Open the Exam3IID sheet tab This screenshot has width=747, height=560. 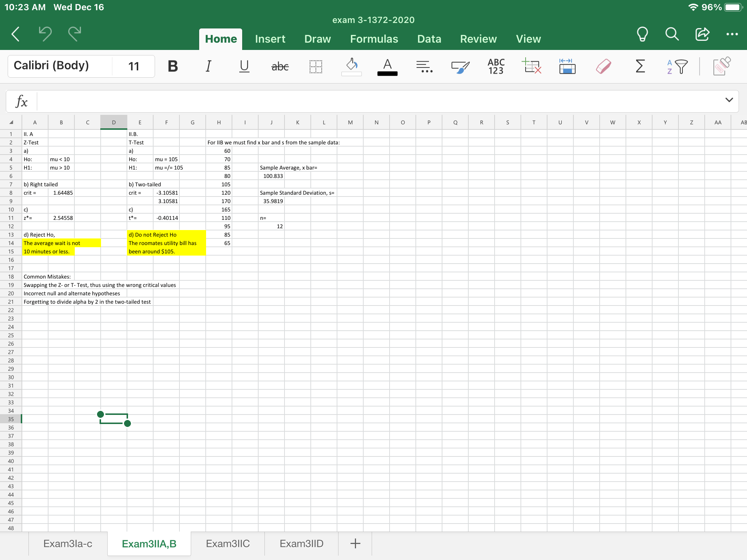(302, 544)
